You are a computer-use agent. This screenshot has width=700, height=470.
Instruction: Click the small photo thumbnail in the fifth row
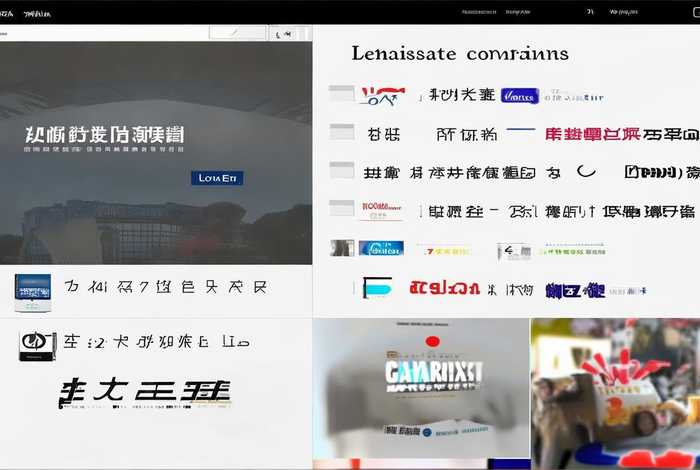(342, 248)
